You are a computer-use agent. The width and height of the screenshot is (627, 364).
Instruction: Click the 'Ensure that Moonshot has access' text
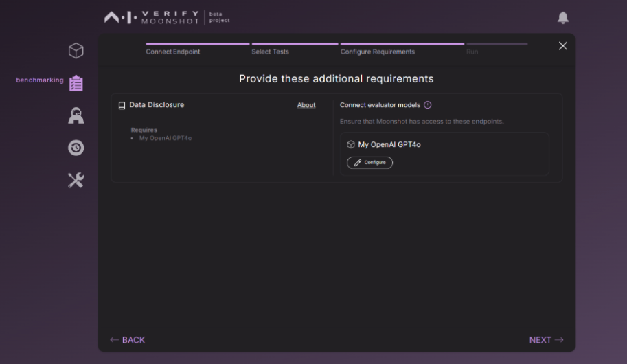422,121
